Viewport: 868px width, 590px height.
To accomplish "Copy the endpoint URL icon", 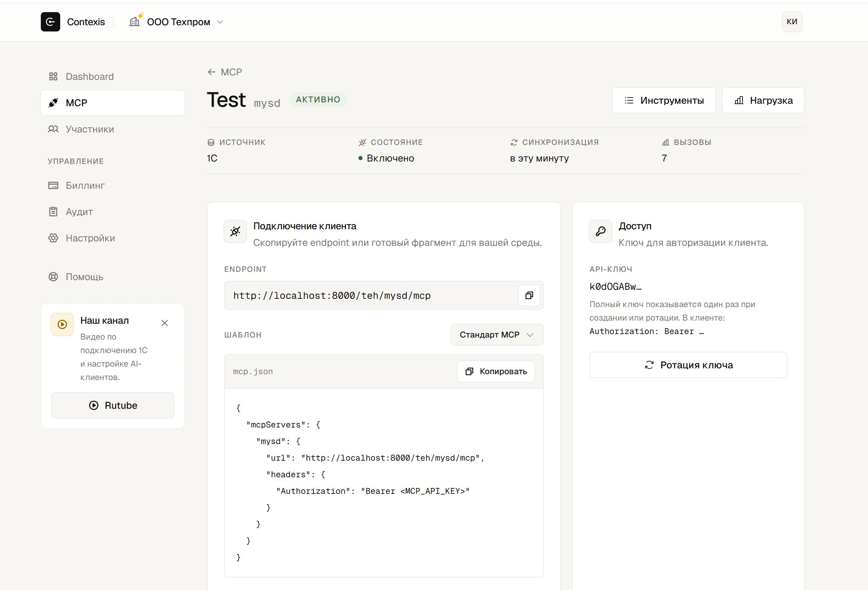I will tap(529, 295).
